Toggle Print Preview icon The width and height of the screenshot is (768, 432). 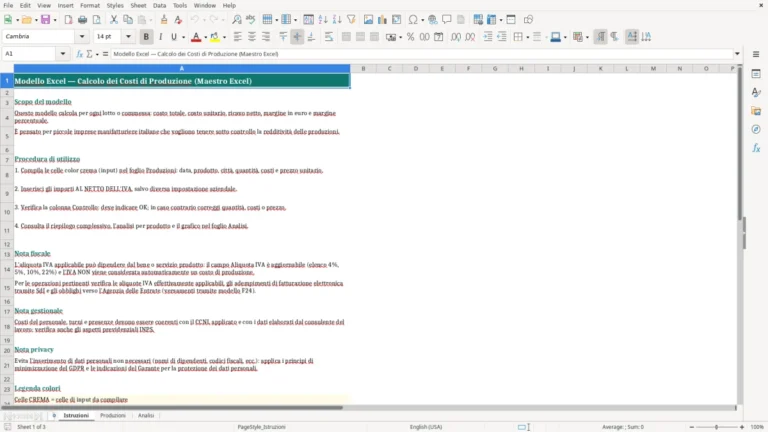point(96,20)
